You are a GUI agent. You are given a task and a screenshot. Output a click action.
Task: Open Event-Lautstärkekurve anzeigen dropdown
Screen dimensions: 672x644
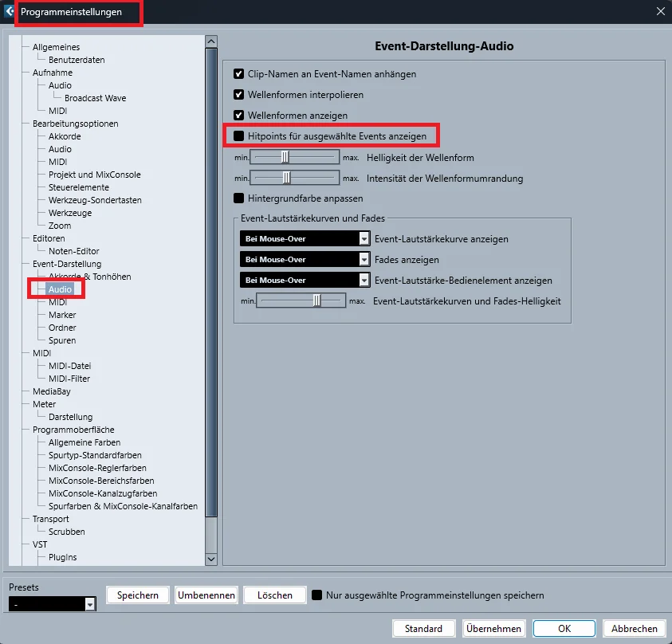(x=305, y=238)
